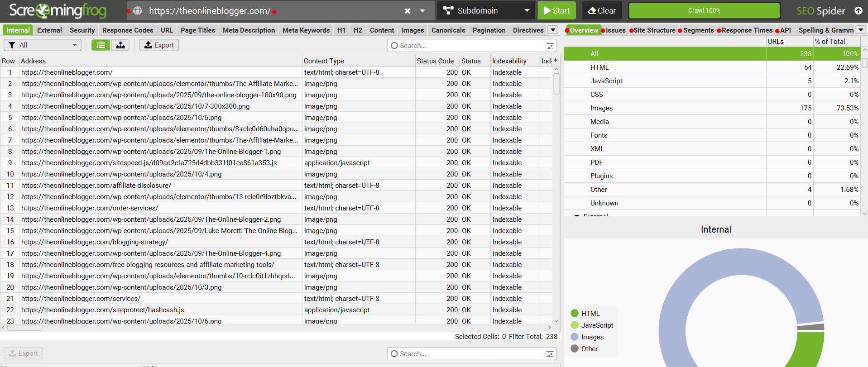Open the top search filter options icon
Image resolution: width=868 pixels, height=367 pixels.
[x=550, y=45]
